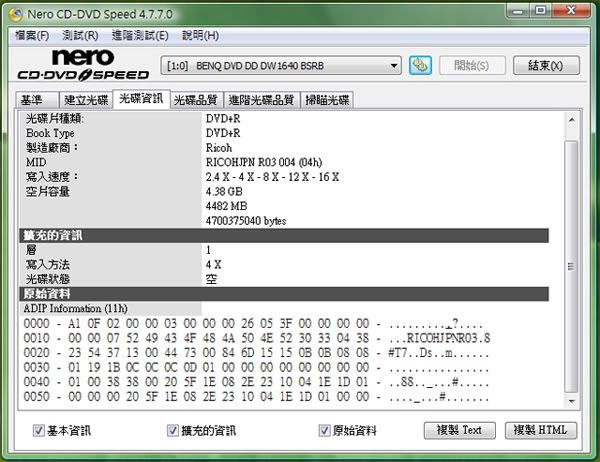
Task: Click the write speed value 2.4 X - 4 X - 8 X
Action: coord(272,177)
